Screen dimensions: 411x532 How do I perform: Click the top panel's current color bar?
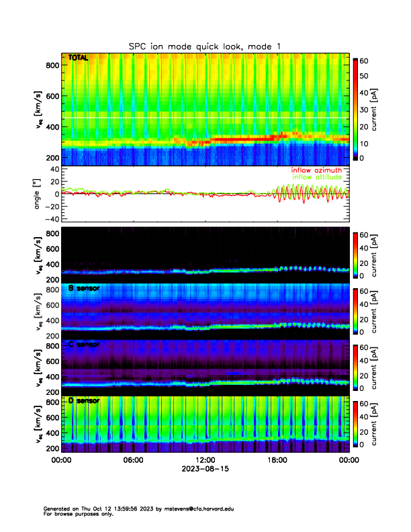point(356,109)
